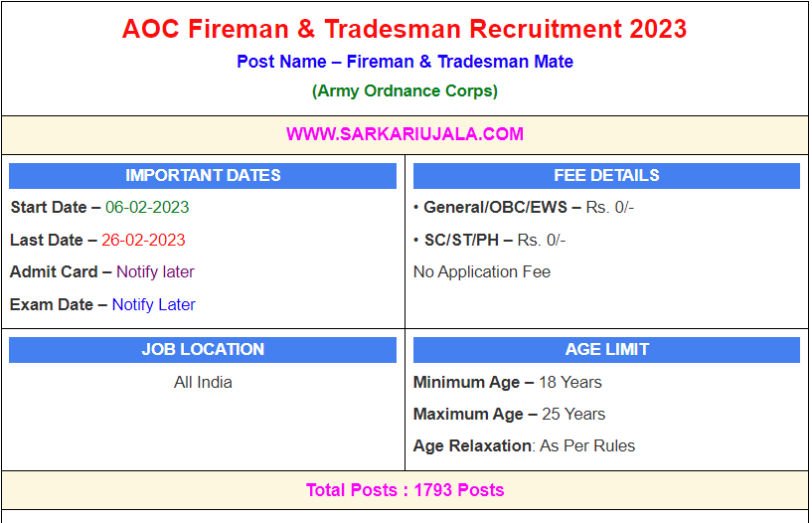
Task: Click the Exam Date Notify Later text
Action: [x=102, y=304]
